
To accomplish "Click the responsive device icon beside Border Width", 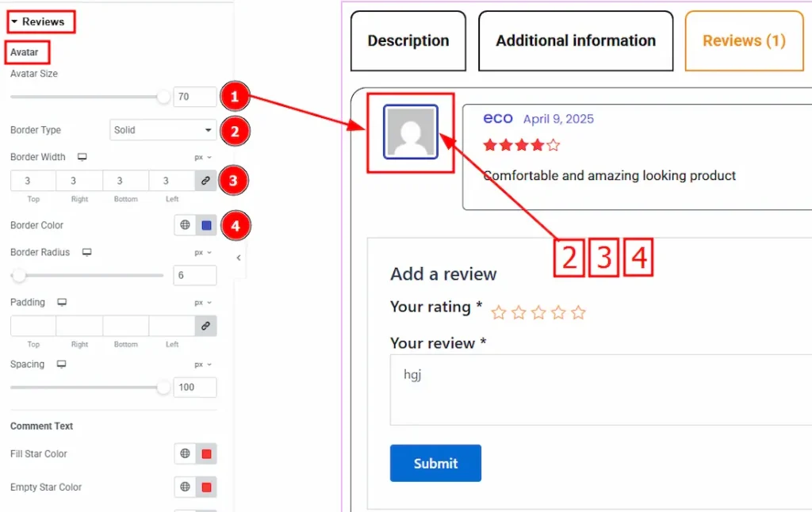I will click(x=82, y=157).
